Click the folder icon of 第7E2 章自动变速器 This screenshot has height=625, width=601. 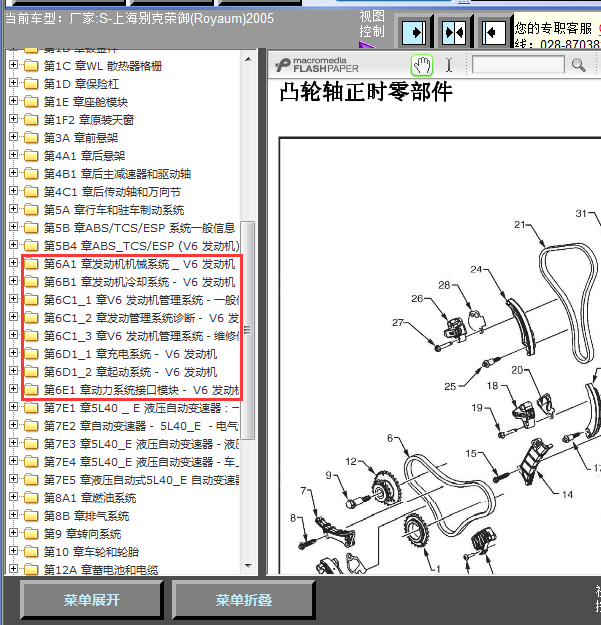[31, 426]
